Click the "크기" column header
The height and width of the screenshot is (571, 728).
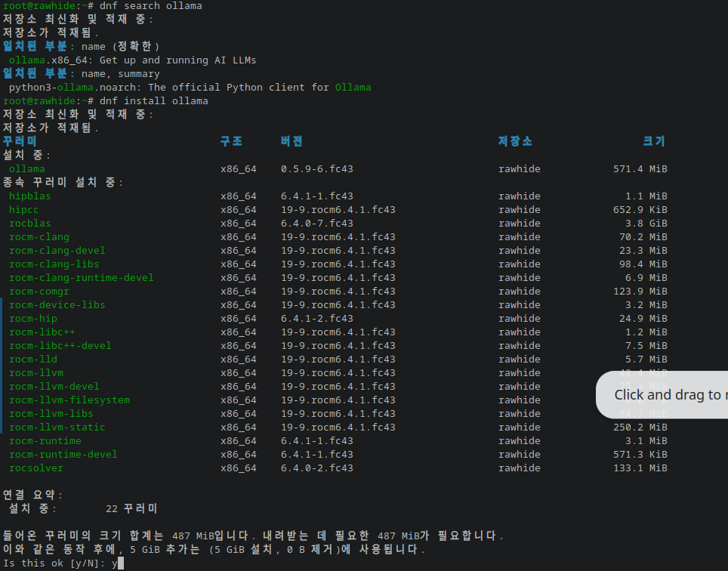(655, 141)
